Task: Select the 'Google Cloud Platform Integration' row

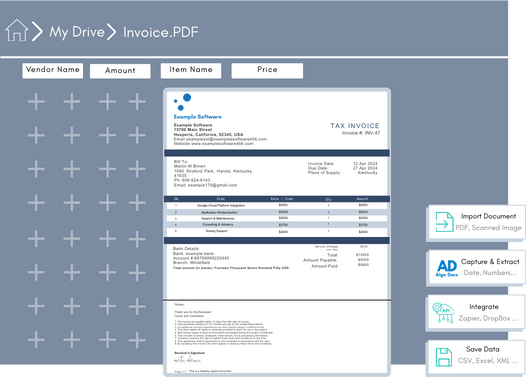Action: [x=277, y=205]
